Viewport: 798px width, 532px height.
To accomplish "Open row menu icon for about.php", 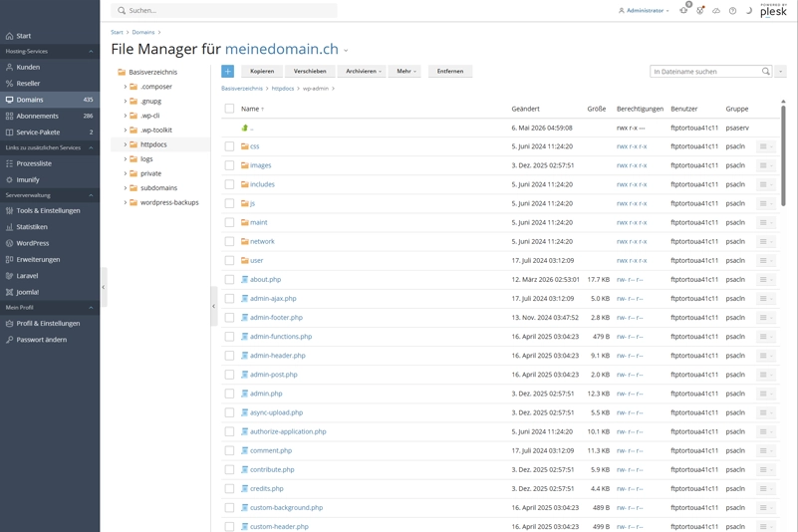I will pyautogui.click(x=766, y=280).
